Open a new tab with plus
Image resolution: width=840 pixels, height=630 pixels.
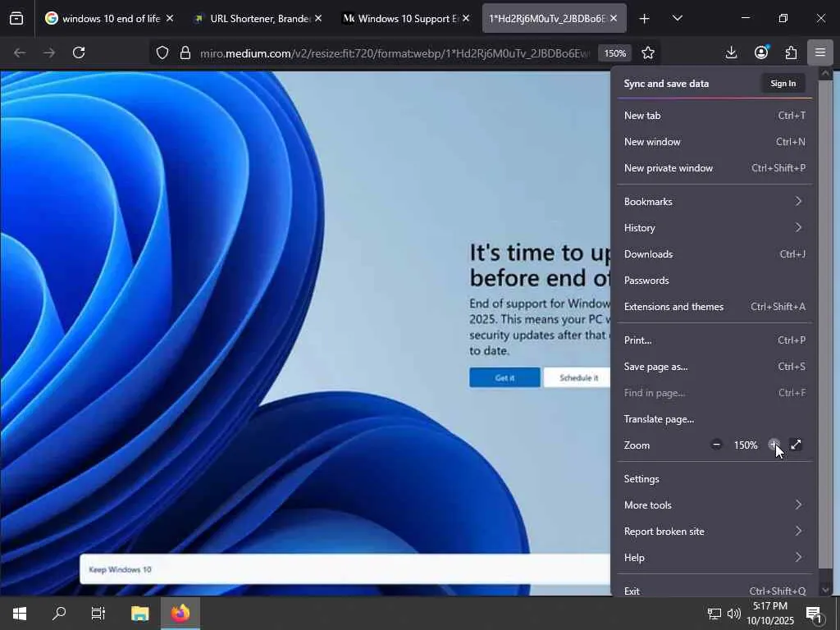click(x=645, y=19)
